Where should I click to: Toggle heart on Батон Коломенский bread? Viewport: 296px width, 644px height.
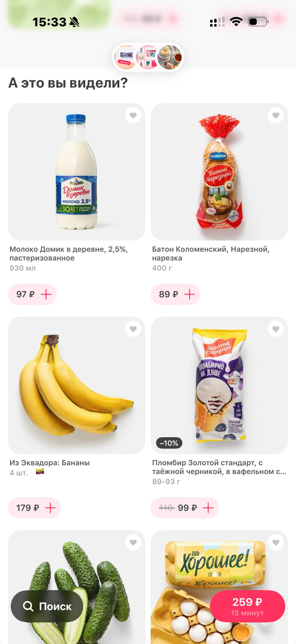pos(276,115)
